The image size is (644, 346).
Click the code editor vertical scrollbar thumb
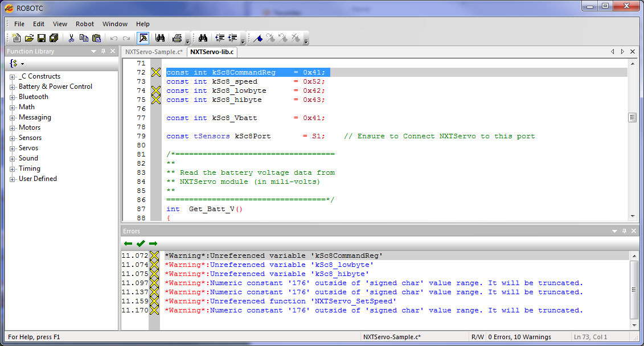pyautogui.click(x=631, y=118)
